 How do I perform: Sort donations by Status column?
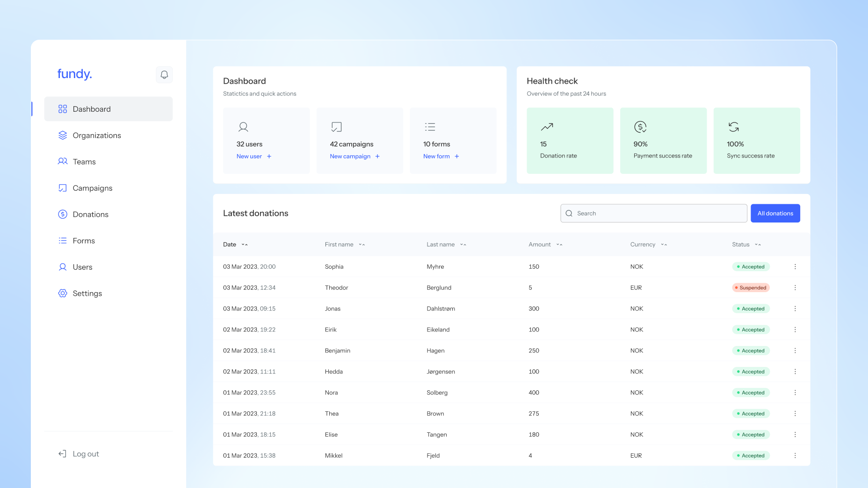click(758, 244)
